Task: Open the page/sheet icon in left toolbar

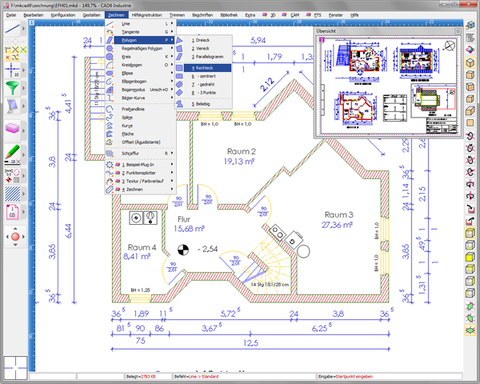Action: [12, 212]
